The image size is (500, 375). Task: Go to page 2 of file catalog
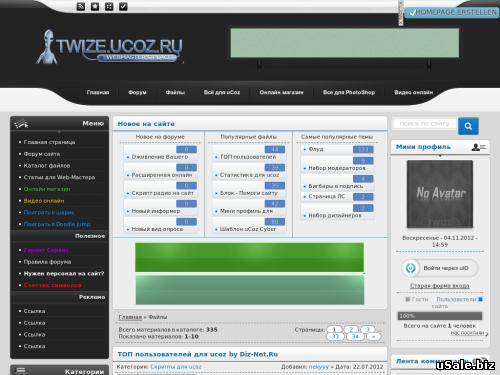pos(351,329)
